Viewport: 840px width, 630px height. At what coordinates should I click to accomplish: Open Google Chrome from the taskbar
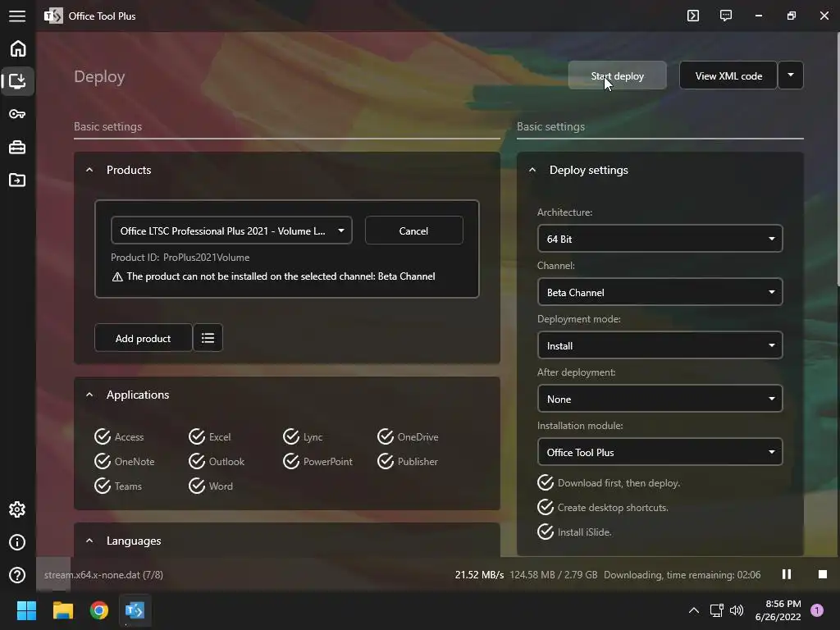coord(98,610)
